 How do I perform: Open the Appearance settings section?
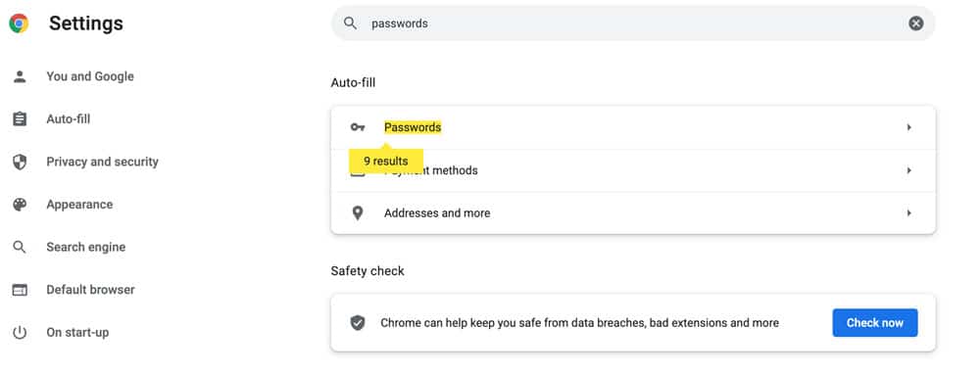tap(79, 205)
